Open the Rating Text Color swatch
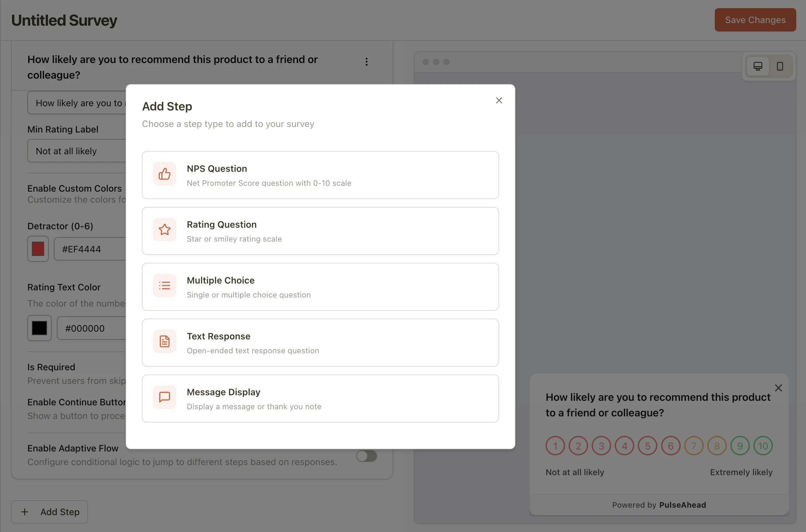 pos(39,328)
